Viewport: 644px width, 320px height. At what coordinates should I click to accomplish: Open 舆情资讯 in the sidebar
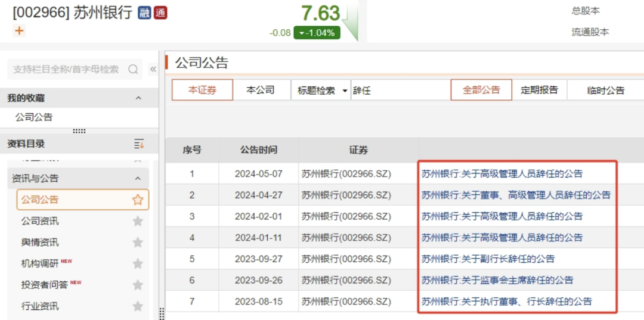tap(41, 243)
